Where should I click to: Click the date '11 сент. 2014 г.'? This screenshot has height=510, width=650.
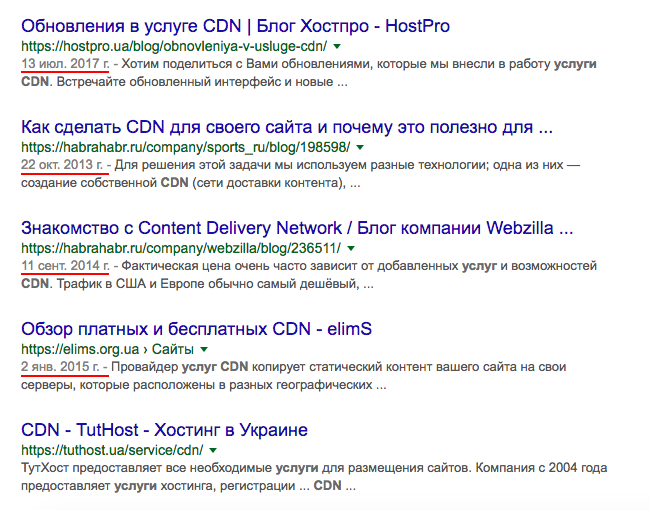coord(68,266)
